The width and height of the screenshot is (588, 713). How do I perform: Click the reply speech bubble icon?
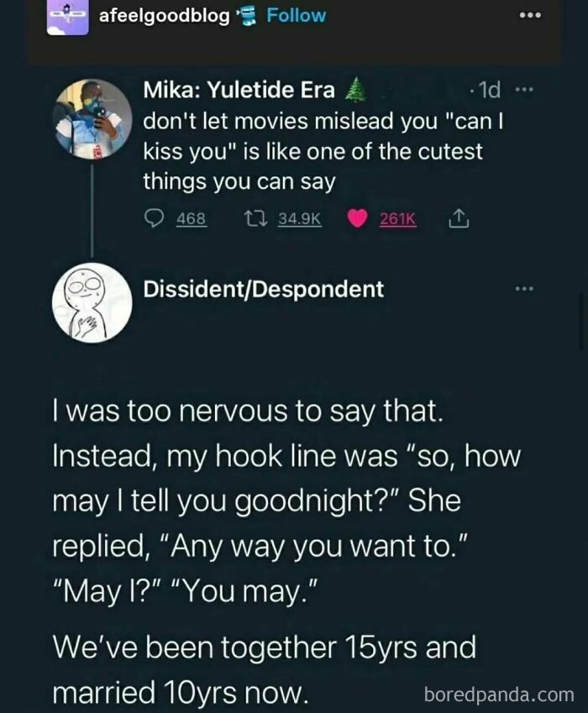click(x=153, y=219)
